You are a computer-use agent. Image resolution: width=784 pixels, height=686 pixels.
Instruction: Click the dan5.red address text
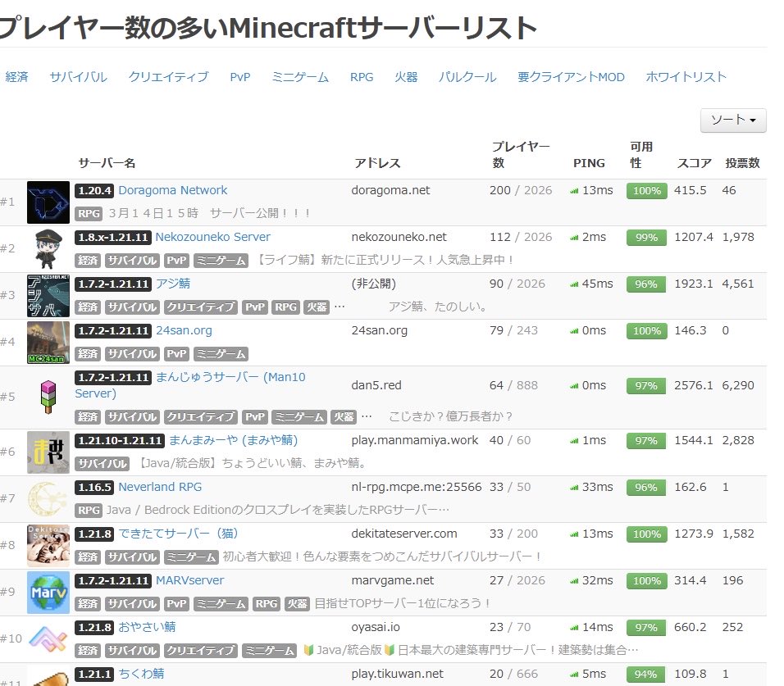(376, 385)
